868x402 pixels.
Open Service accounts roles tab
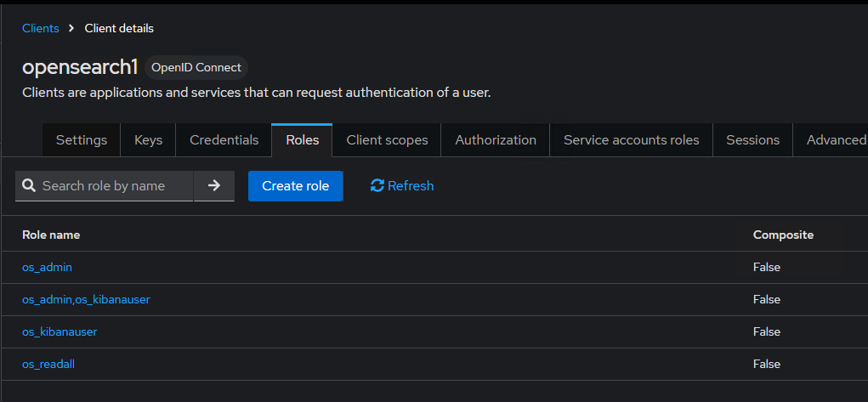click(631, 140)
